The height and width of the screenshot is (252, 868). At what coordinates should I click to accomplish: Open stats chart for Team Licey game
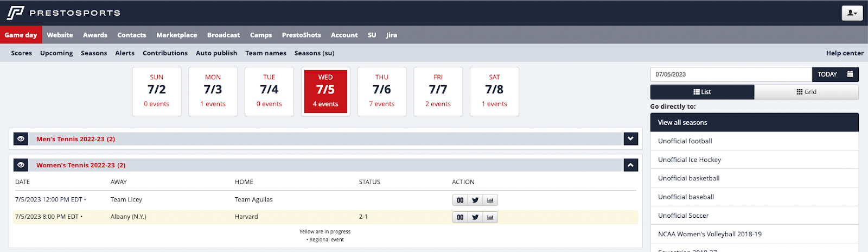coord(490,200)
